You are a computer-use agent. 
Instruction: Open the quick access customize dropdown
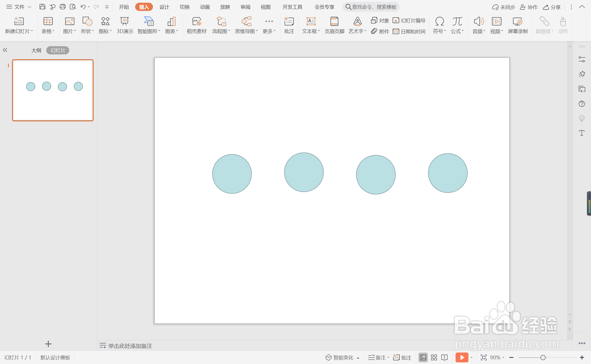click(x=107, y=7)
